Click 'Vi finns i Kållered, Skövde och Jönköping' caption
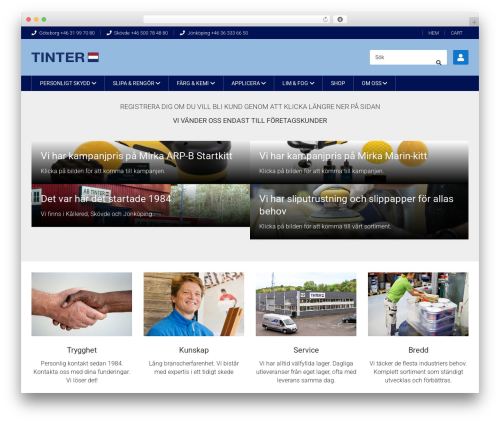The image size is (500, 423). [x=96, y=214]
